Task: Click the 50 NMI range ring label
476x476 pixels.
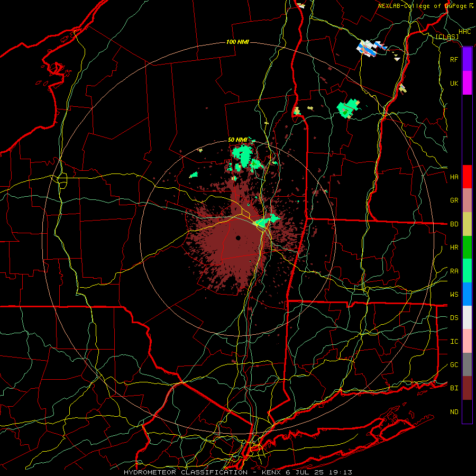Action: pos(237,140)
